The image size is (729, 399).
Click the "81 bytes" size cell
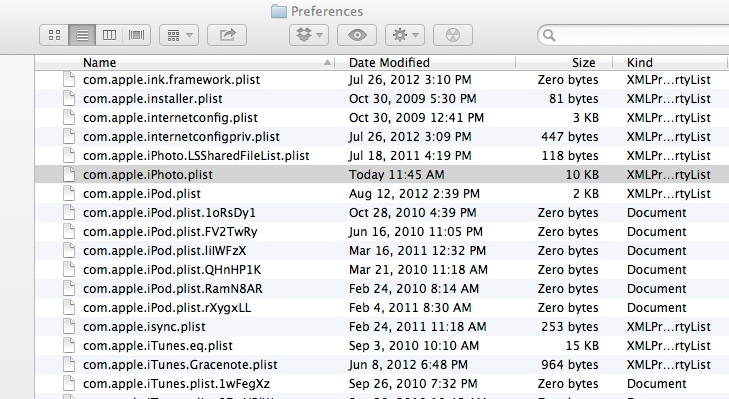[x=574, y=99]
